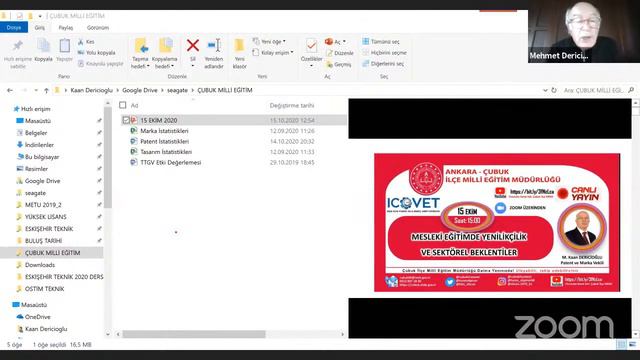The width and height of the screenshot is (640, 360).
Task: Click the Kopyalama hedefi icon
Action: pos(165,46)
